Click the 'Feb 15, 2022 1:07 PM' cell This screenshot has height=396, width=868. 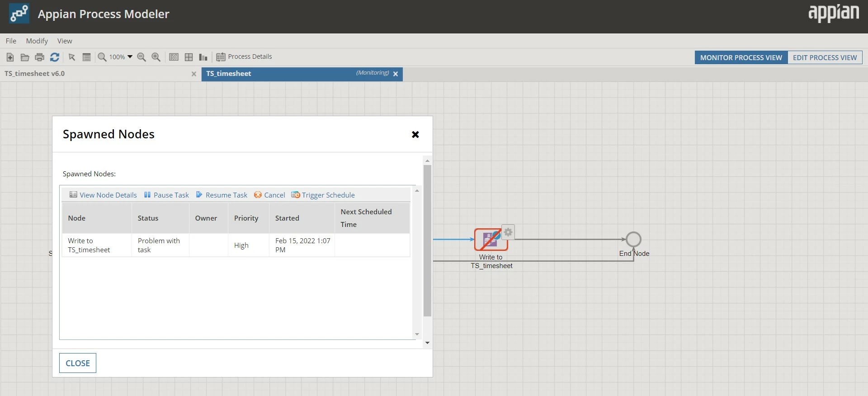point(302,245)
